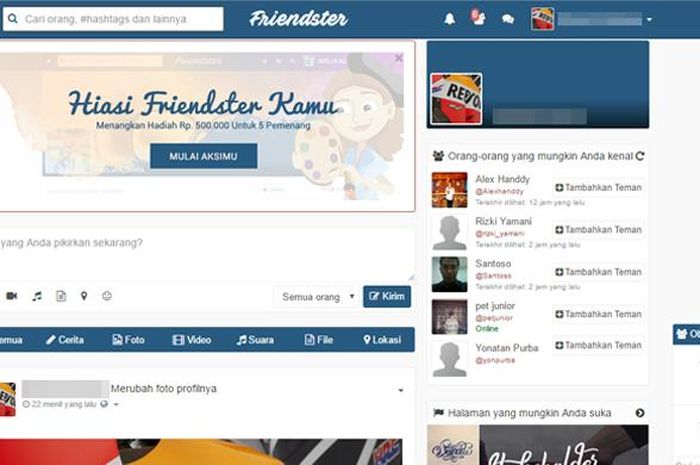Screen dimensions: 700x465
Task: Select the Lokasi feed tab
Action: (382, 340)
